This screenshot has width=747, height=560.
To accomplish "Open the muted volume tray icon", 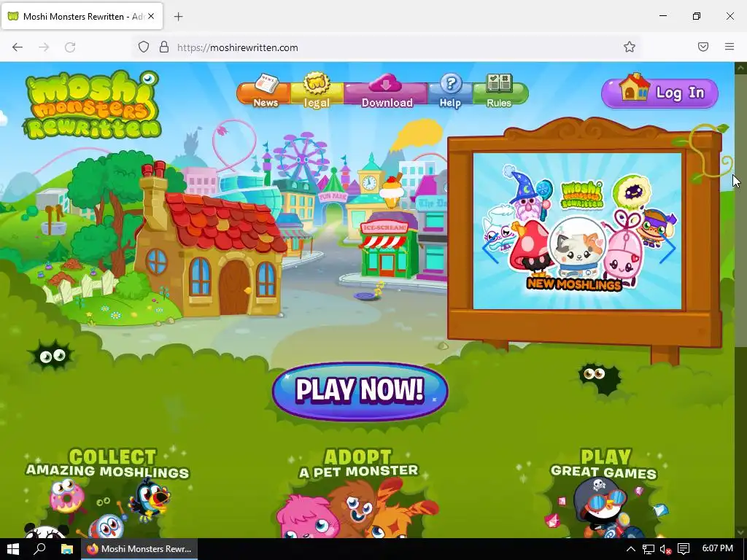I will click(665, 549).
